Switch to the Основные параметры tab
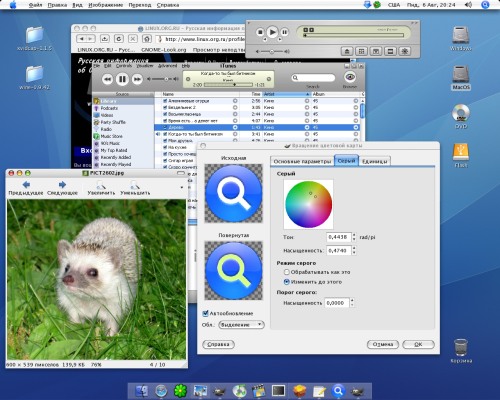This screenshot has height=400, width=500. (x=302, y=161)
